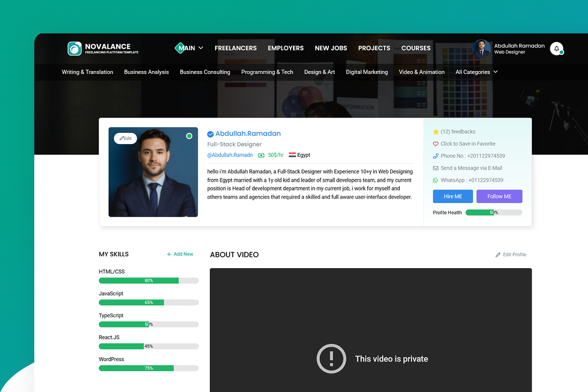
Task: Click the heart icon to save favorite
Action: pos(436,144)
